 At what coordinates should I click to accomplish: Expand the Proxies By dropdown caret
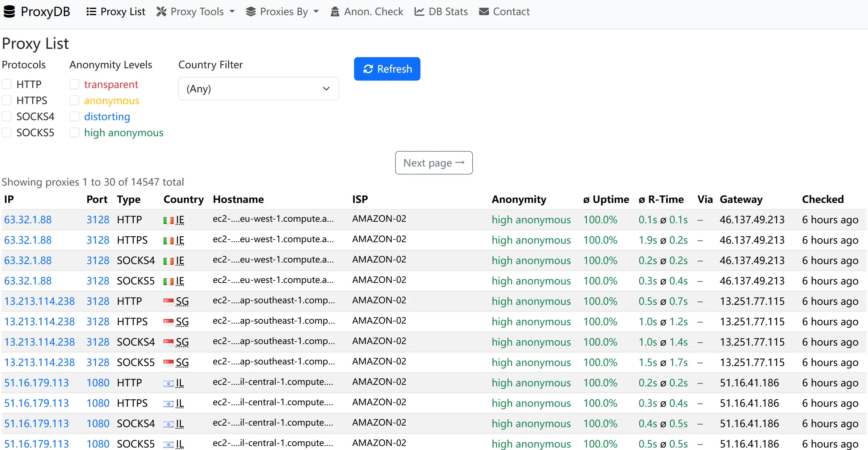[x=316, y=12]
